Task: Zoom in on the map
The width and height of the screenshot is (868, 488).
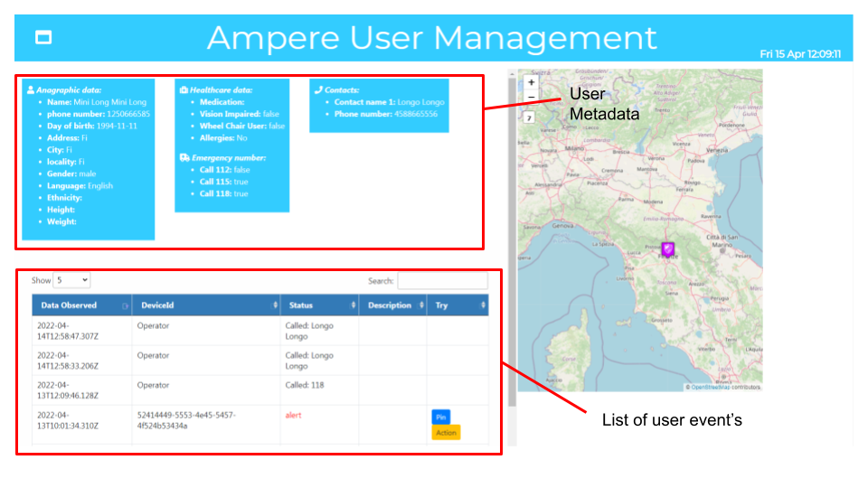Action: (531, 82)
